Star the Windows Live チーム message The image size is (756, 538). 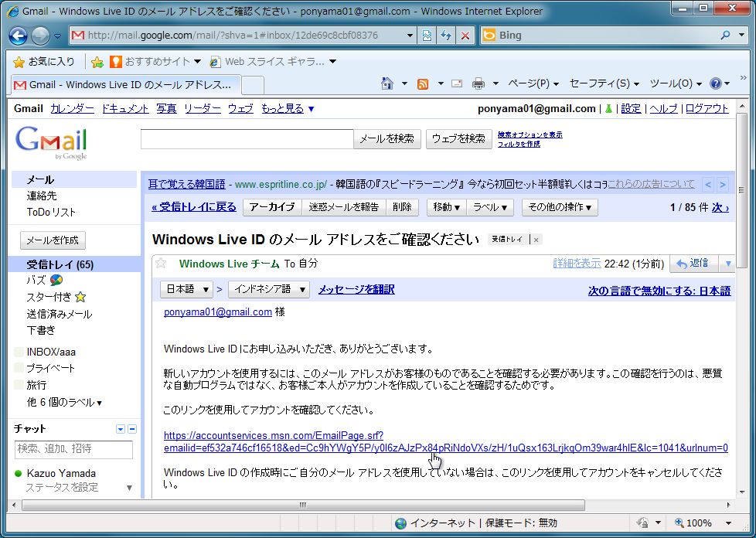(161, 263)
